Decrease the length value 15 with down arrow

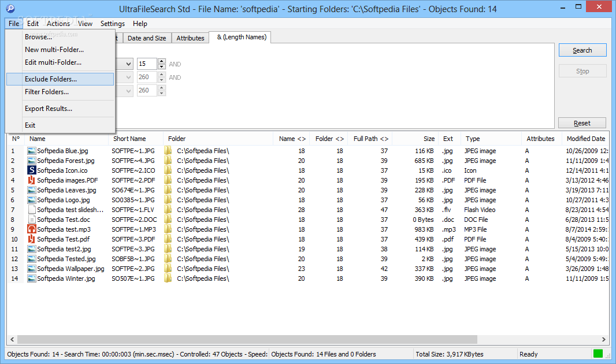click(x=161, y=66)
